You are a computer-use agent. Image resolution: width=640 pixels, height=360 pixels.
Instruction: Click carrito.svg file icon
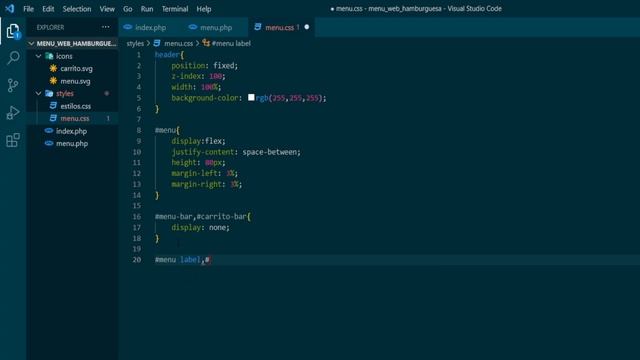[x=53, y=69]
